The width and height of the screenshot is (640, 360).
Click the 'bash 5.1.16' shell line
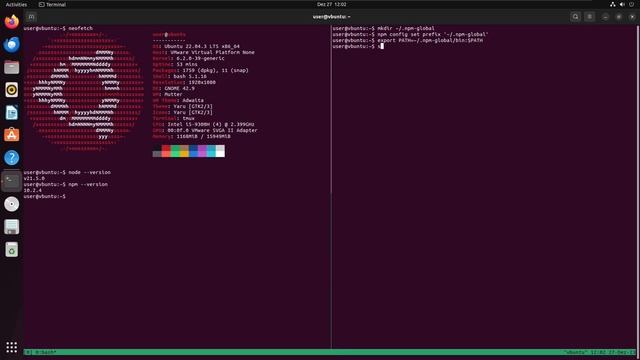180,76
